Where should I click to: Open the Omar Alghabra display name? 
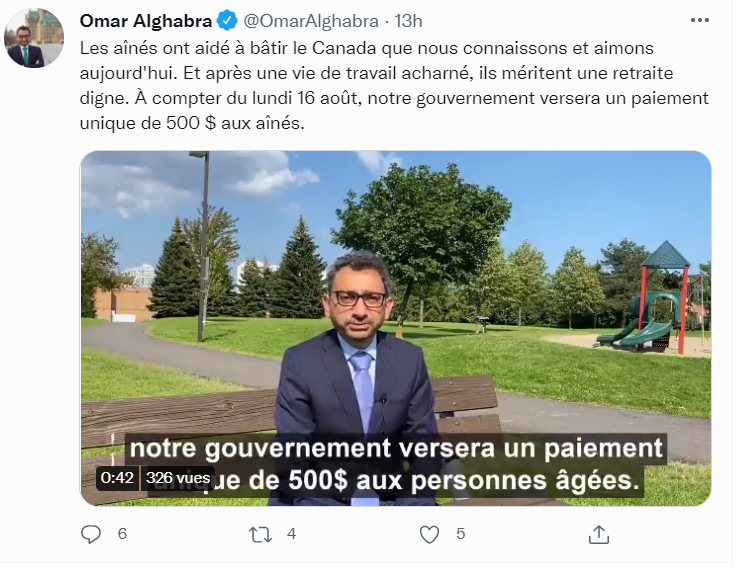coord(145,21)
